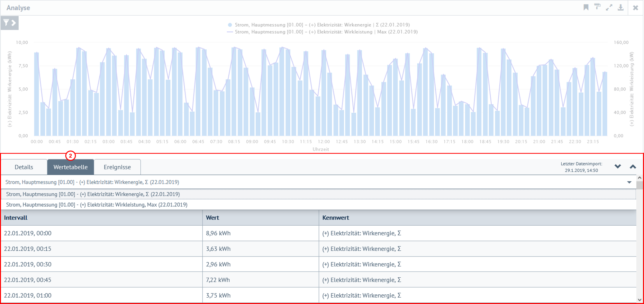The height and width of the screenshot is (304, 644).
Task: Click the bookmark icon in Analyse header
Action: tap(586, 7)
